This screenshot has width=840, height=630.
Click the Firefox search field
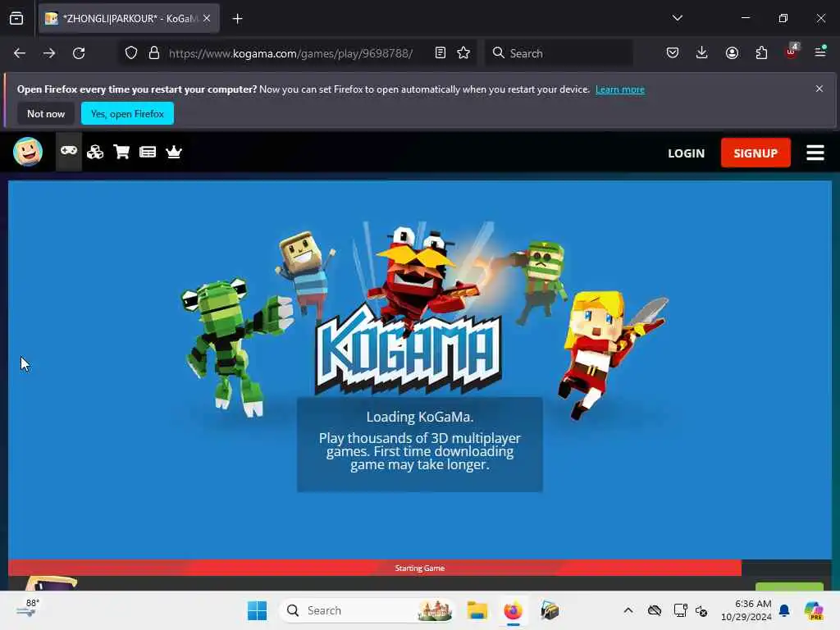pos(559,53)
